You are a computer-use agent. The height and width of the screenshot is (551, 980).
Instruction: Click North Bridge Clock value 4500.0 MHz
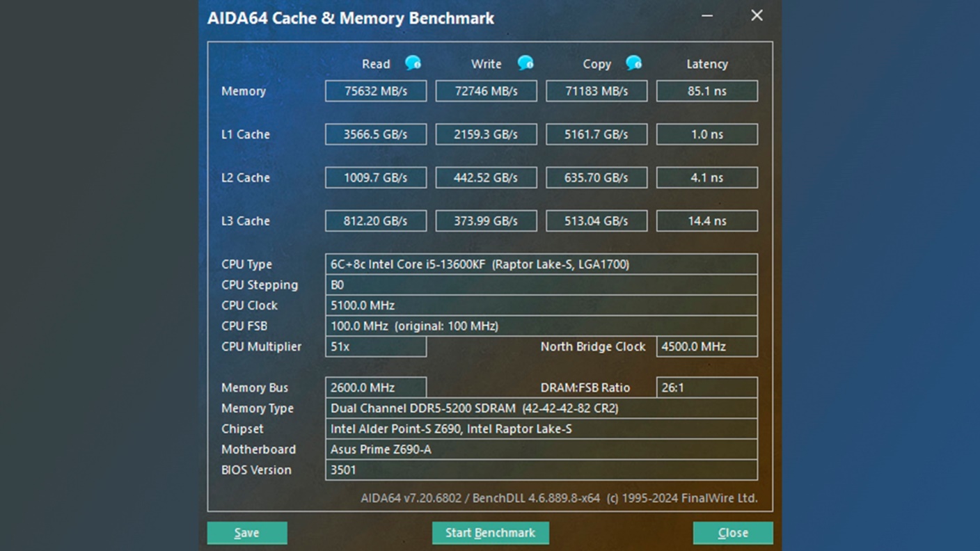(x=707, y=346)
